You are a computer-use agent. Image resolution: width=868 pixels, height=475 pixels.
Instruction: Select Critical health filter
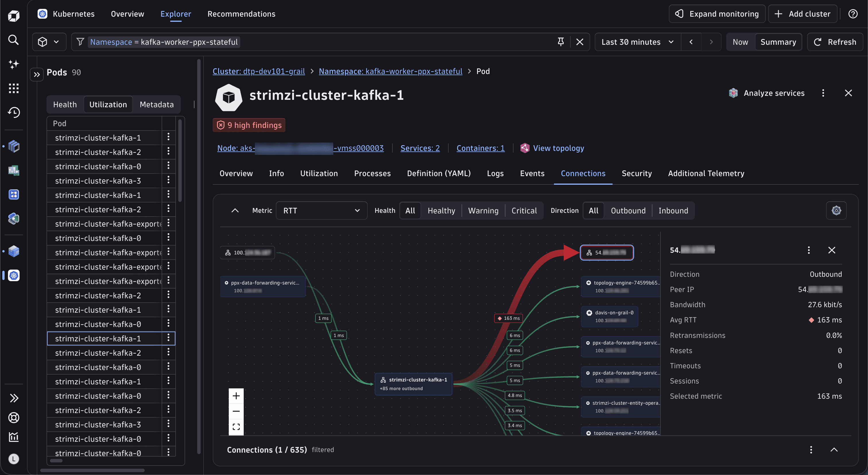tap(524, 211)
